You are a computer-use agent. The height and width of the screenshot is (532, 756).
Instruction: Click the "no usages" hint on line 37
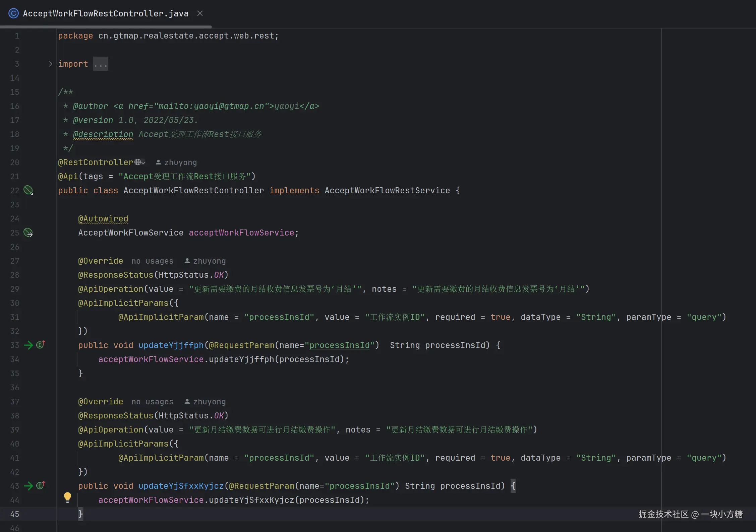[152, 402]
